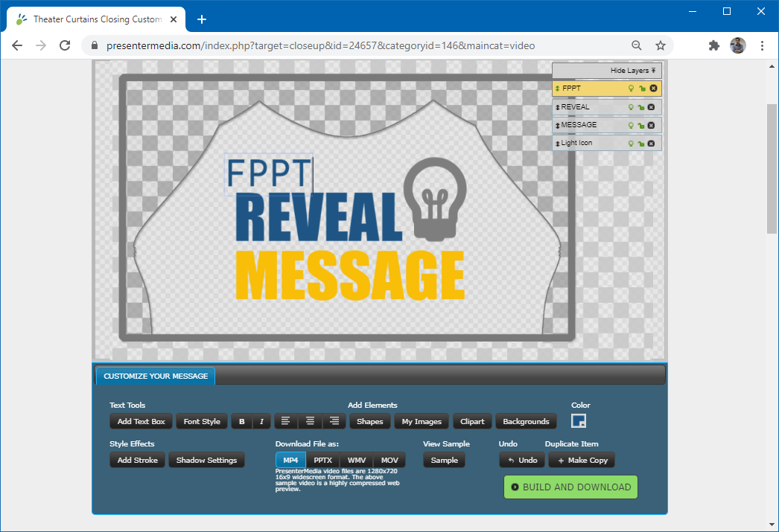Switch to Customize Your Message tab
Screen dimensions: 779x532
pos(156,376)
